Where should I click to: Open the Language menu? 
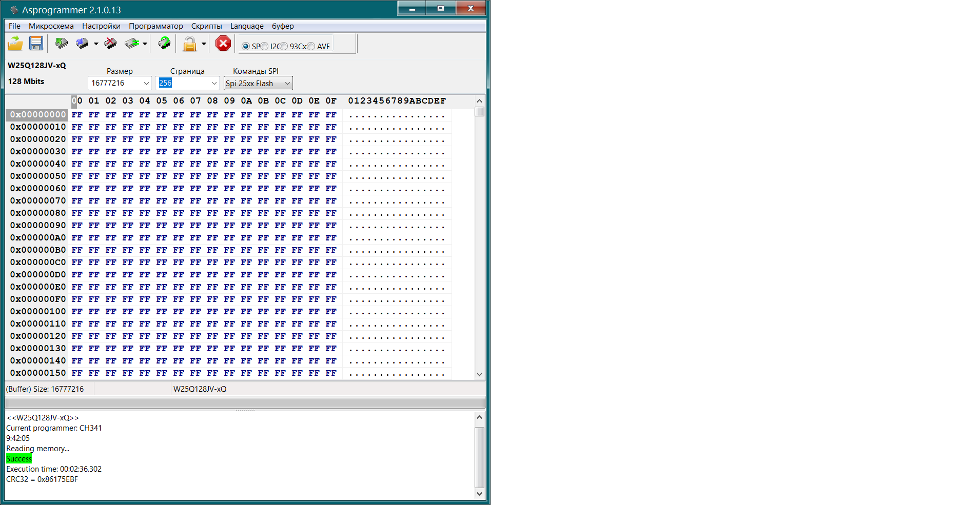(247, 26)
